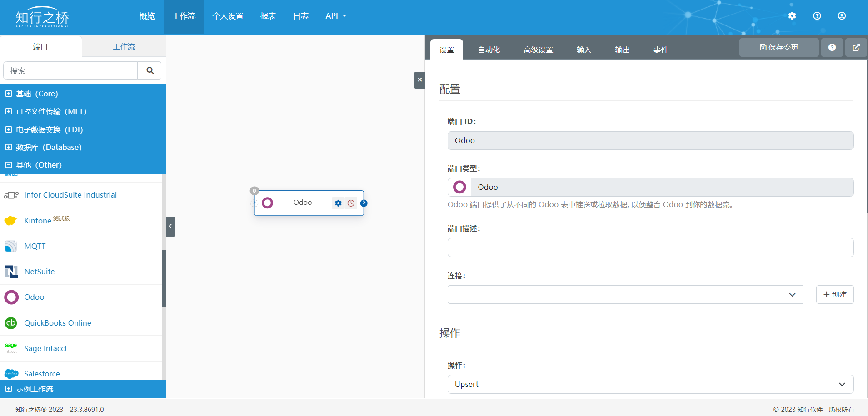Collapse 其他 (Other) category
This screenshot has width=868, height=416.
coord(83,165)
